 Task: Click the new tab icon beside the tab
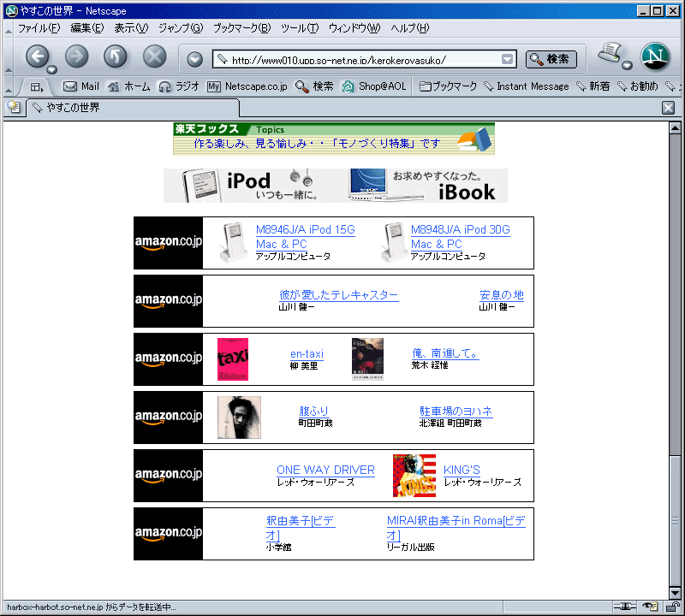coord(14,107)
